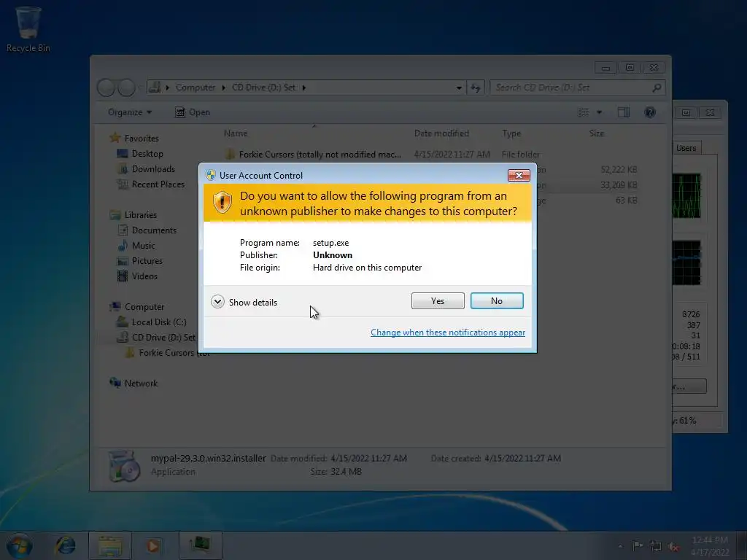The height and width of the screenshot is (560, 747).
Task: Click Explorer help question mark icon
Action: 650,112
